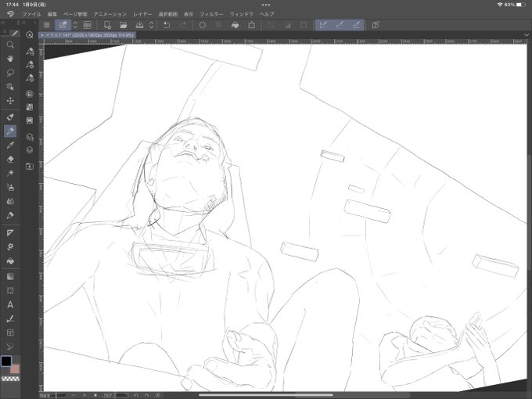532x399 pixels.
Task: Select the Correct line tool
Action: (10, 319)
